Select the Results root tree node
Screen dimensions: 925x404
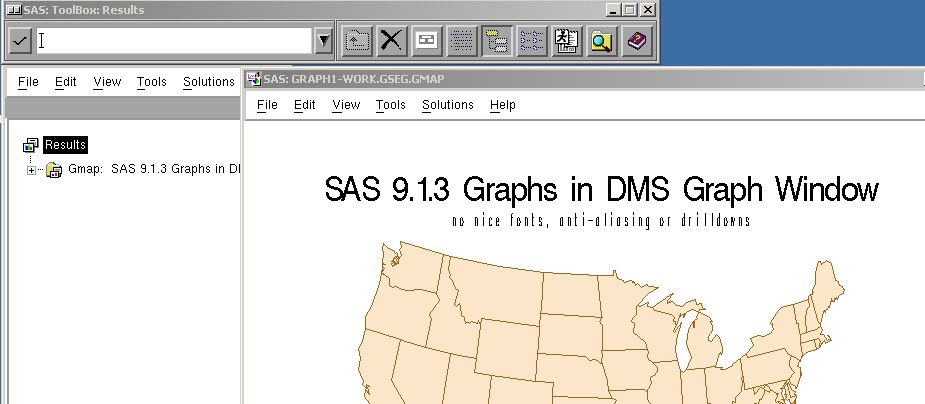[x=65, y=144]
